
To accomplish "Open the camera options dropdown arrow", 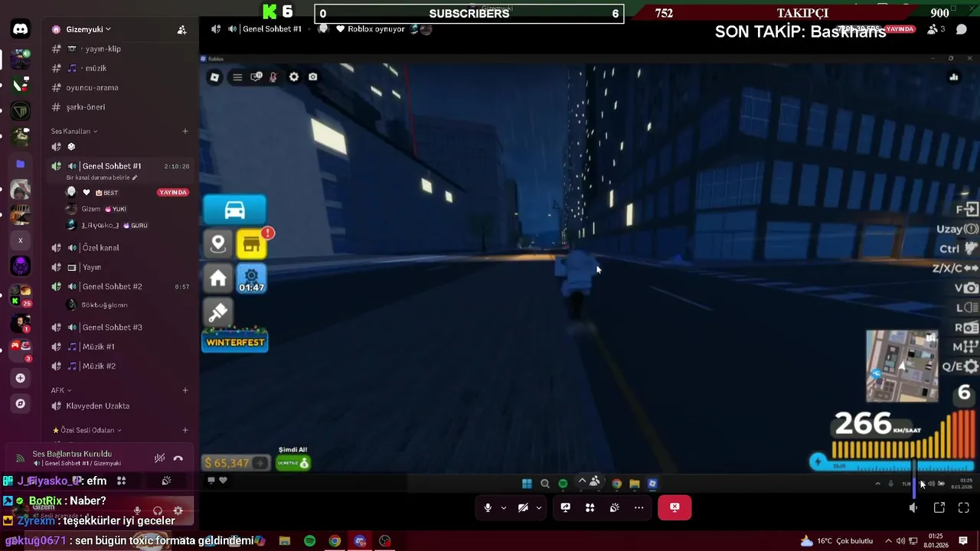I will pos(538,507).
